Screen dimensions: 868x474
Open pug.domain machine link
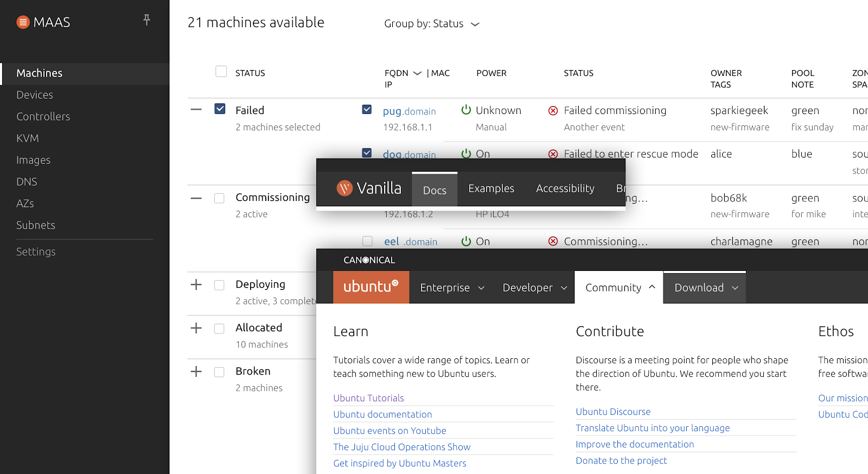409,111
